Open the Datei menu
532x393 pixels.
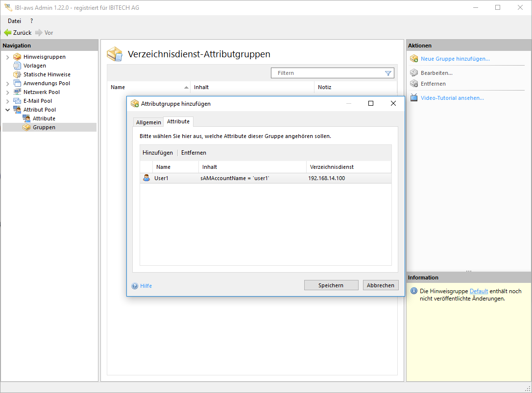(x=14, y=21)
